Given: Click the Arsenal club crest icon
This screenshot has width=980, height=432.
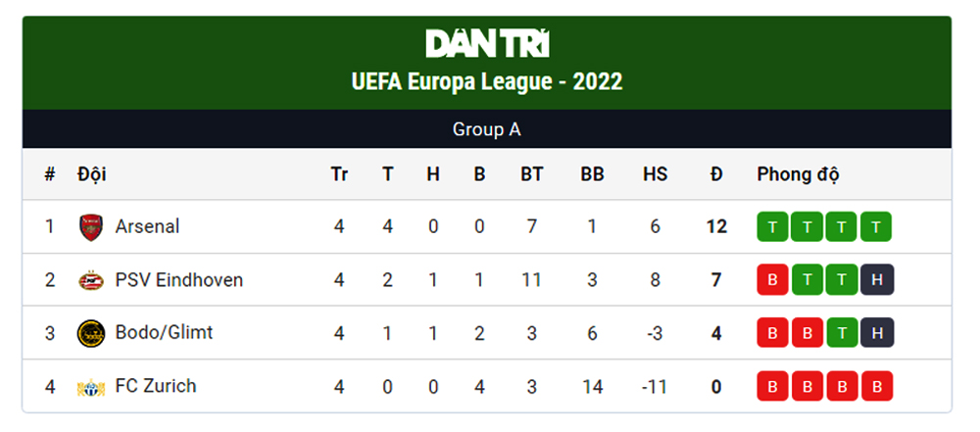Looking at the screenshot, I should (x=91, y=227).
